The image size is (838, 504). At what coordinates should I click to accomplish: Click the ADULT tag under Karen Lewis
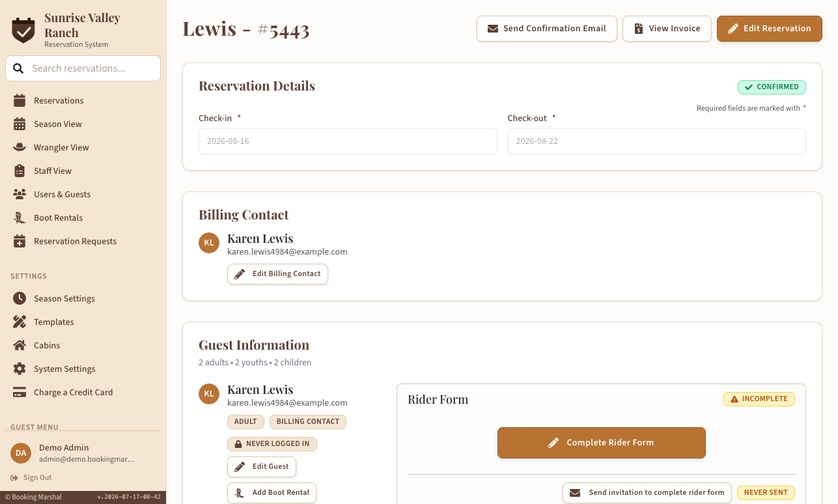point(245,422)
